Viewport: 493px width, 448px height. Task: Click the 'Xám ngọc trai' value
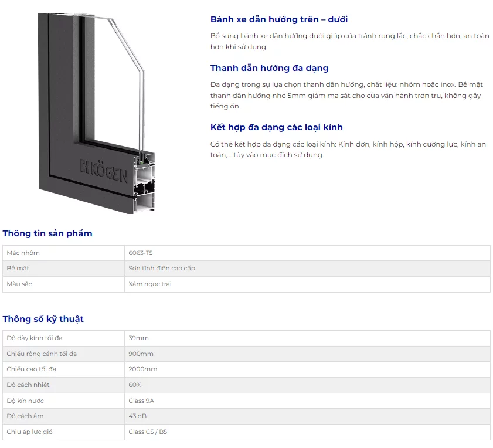pos(150,284)
